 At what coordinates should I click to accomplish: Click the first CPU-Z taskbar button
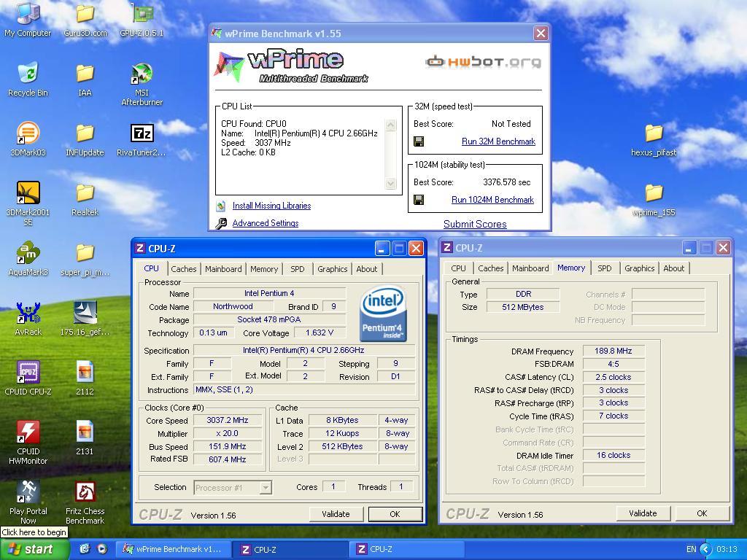point(290,550)
